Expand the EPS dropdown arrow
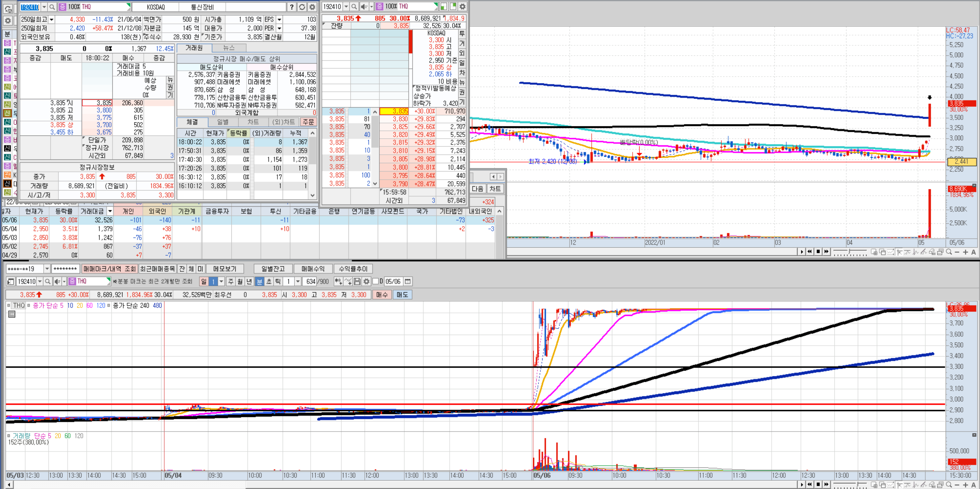 tap(279, 20)
